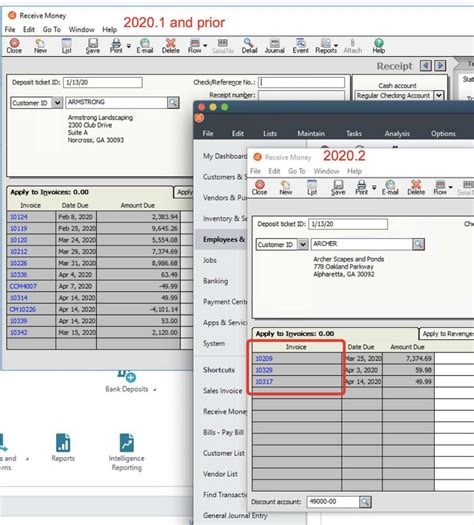Image resolution: width=474 pixels, height=525 pixels.
Task: Click E-mail icon in the 2020.2 window toolbar
Action: click(390, 188)
